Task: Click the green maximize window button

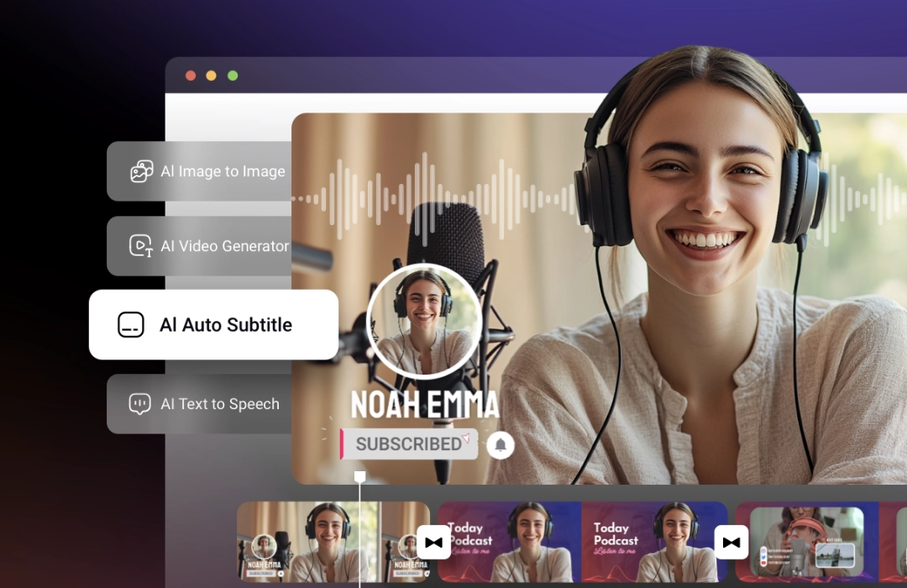Action: tap(233, 76)
